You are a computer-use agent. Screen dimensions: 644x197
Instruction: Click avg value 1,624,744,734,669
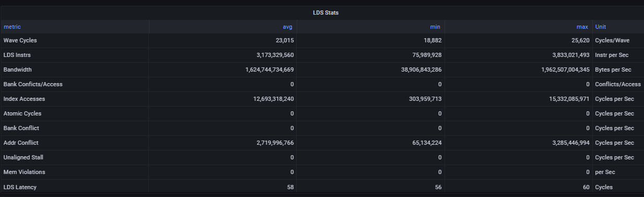pos(270,69)
